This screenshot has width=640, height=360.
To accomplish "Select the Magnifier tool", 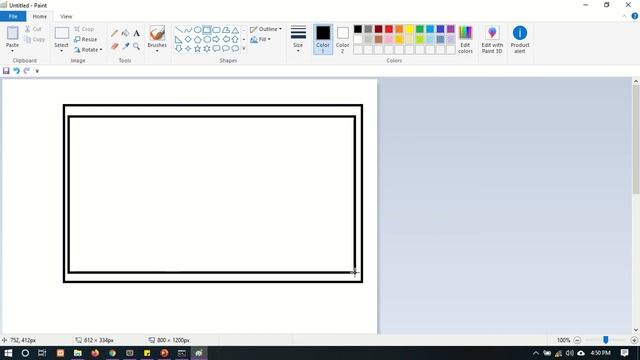I will point(136,46).
